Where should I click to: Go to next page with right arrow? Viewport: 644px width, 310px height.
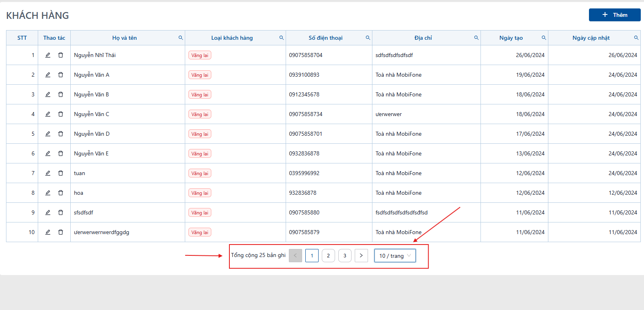[x=361, y=256]
